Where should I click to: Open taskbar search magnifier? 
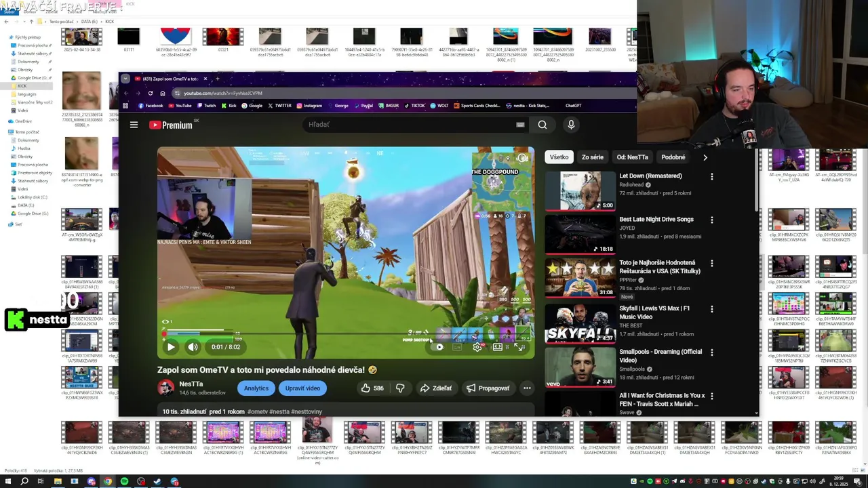[24, 481]
